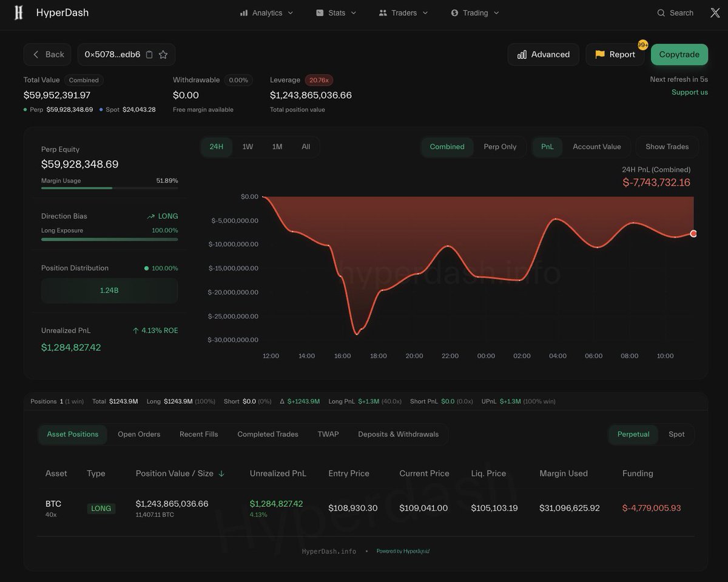This screenshot has height=582, width=728.
Task: Sort by Position Value / Size header
Action: pyautogui.click(x=175, y=473)
